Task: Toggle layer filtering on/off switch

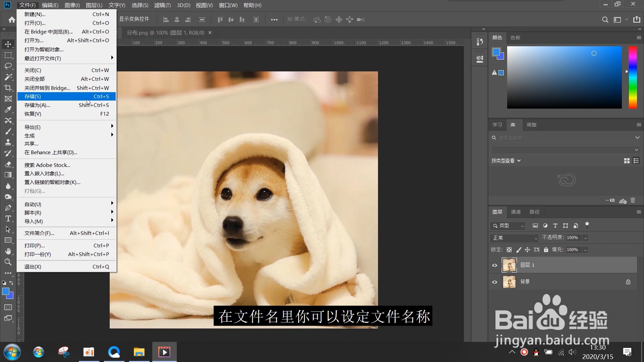Action: [587, 225]
